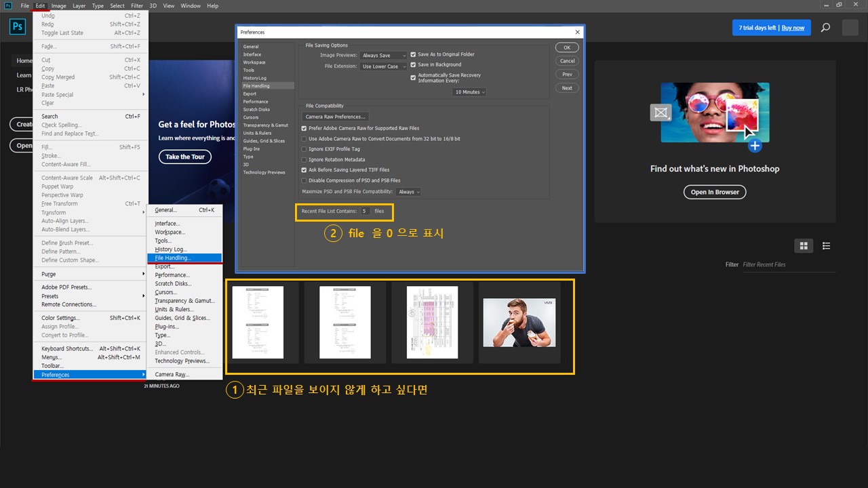Select General in Preferences sidebar
The image size is (868, 488).
[x=251, y=47]
